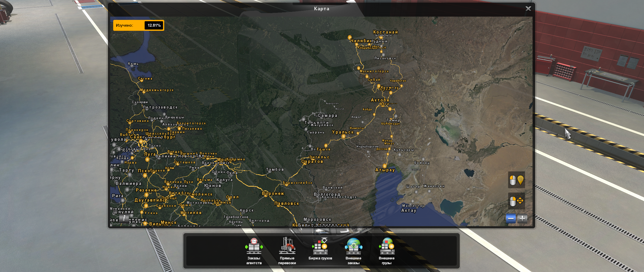Click Белгород city label
The image size is (644, 272).
coord(259,221)
